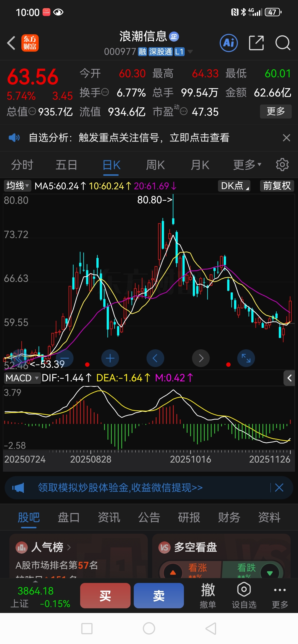Open chart settings gear icon

(x=282, y=165)
